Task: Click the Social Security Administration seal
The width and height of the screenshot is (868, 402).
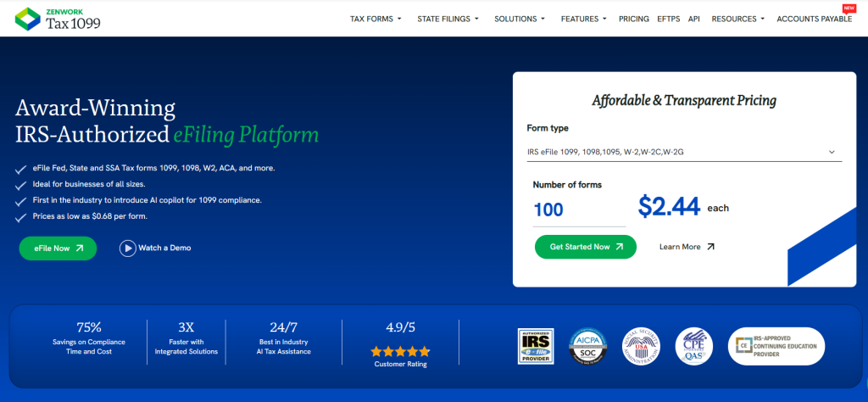Action: [x=641, y=346]
